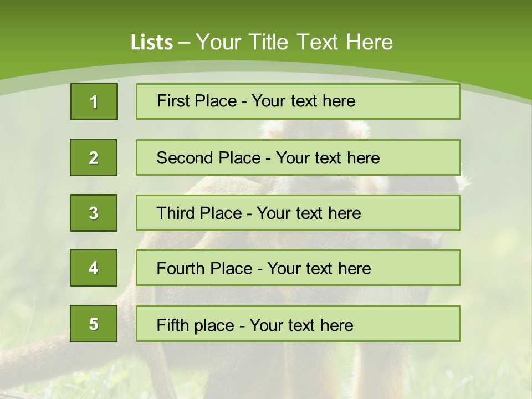The height and width of the screenshot is (399, 532).
Task: Click the bold word 'Lists' in title
Action: point(151,43)
